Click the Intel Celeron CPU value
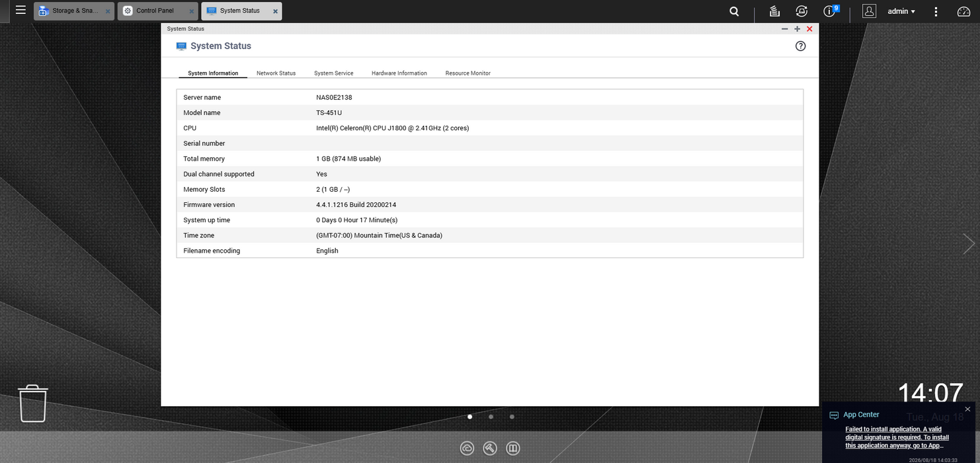This screenshot has width=980, height=463. pyautogui.click(x=392, y=128)
